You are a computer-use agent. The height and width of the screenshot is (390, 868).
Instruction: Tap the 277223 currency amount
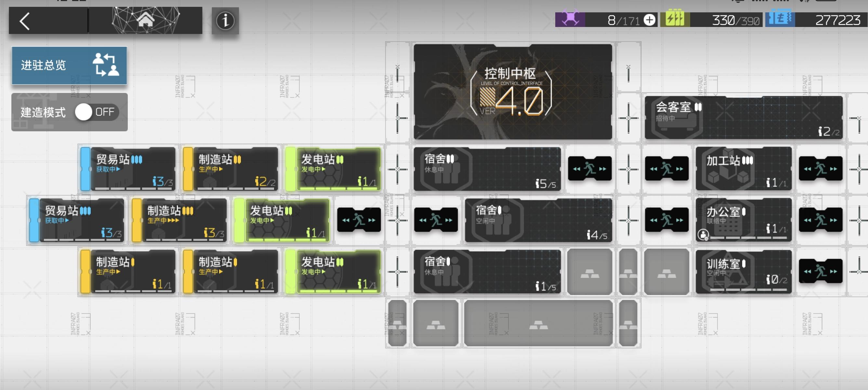click(x=838, y=20)
